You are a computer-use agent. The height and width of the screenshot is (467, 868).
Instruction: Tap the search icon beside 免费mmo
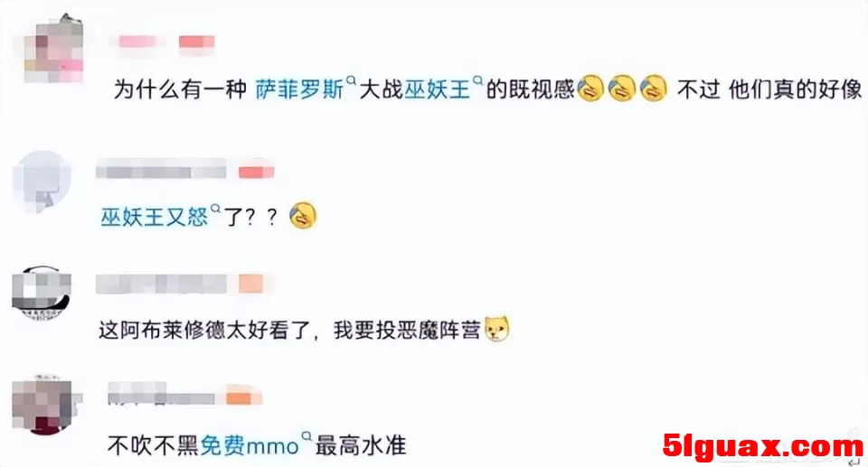coord(307,436)
